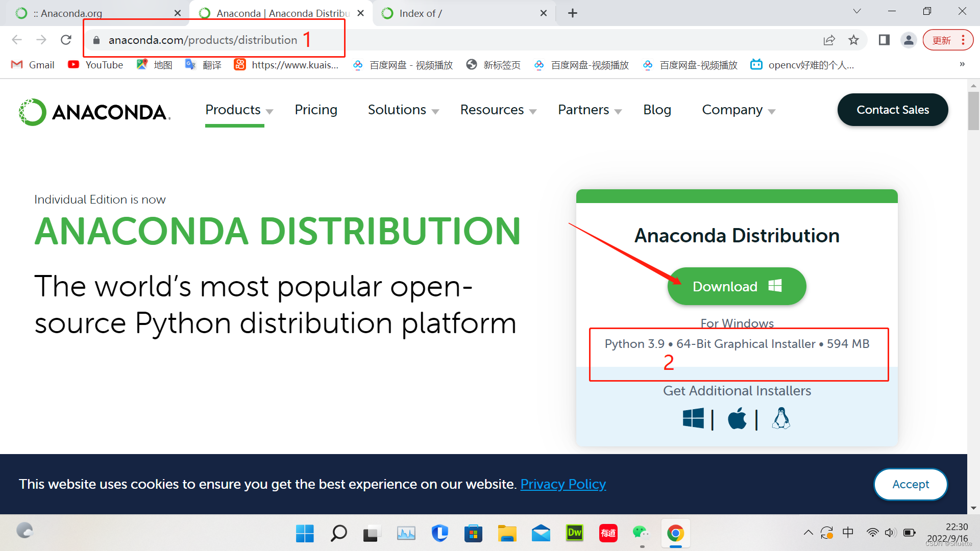The width and height of the screenshot is (980, 551).
Task: Reload the page with the refresh icon
Action: coord(66,40)
